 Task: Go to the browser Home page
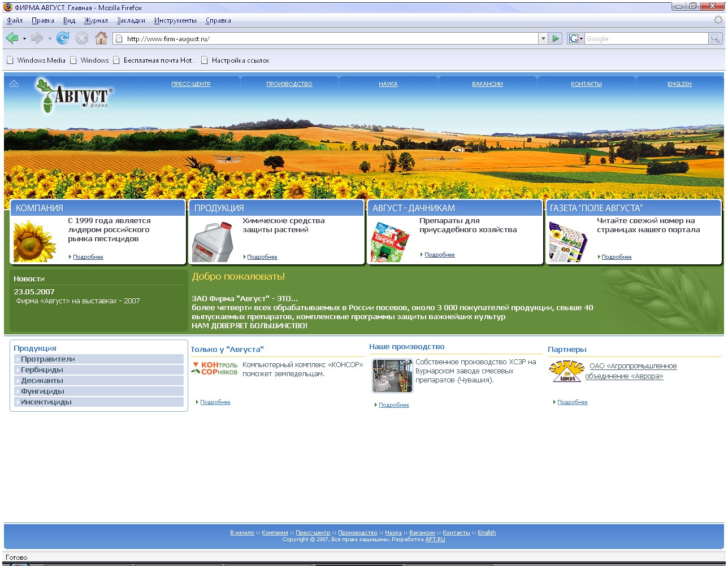tap(101, 38)
